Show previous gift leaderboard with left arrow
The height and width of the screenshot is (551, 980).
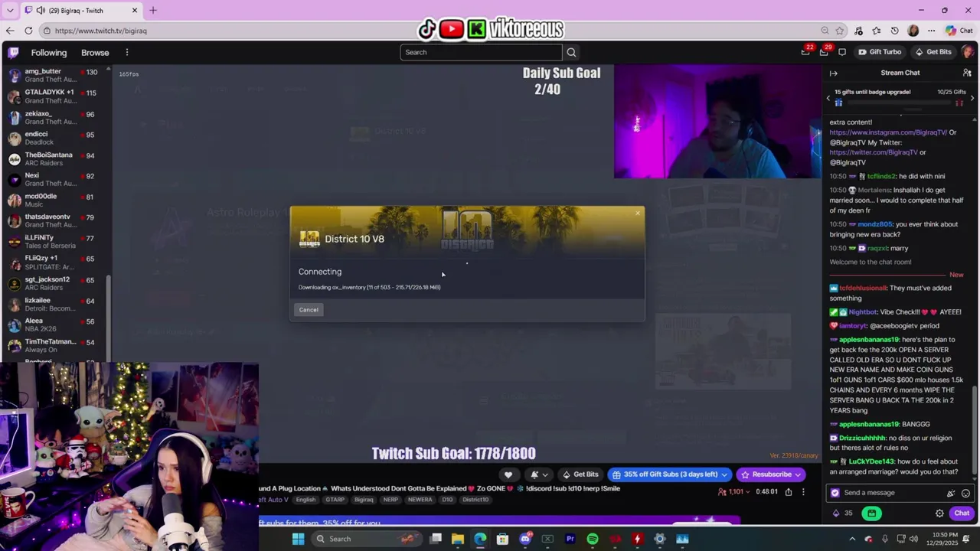(x=828, y=98)
